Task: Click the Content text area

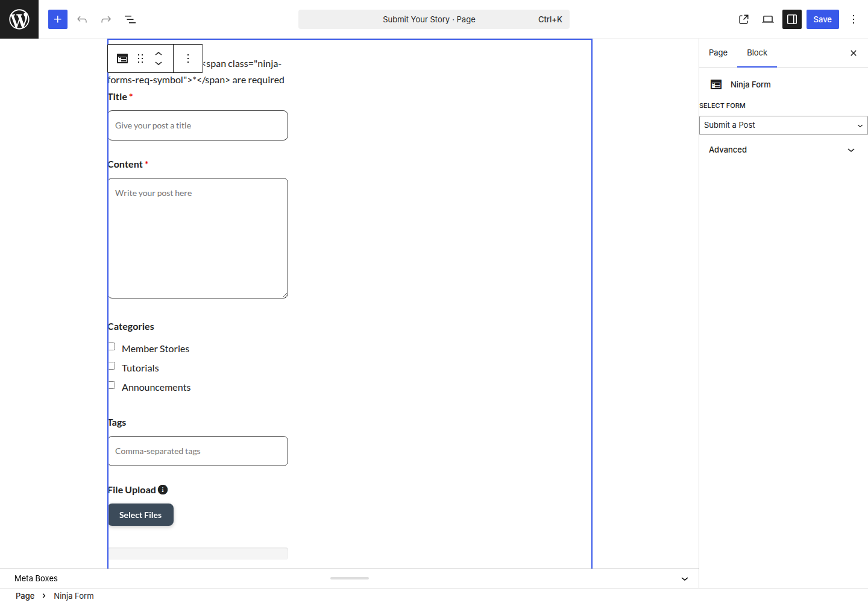Action: pos(198,238)
